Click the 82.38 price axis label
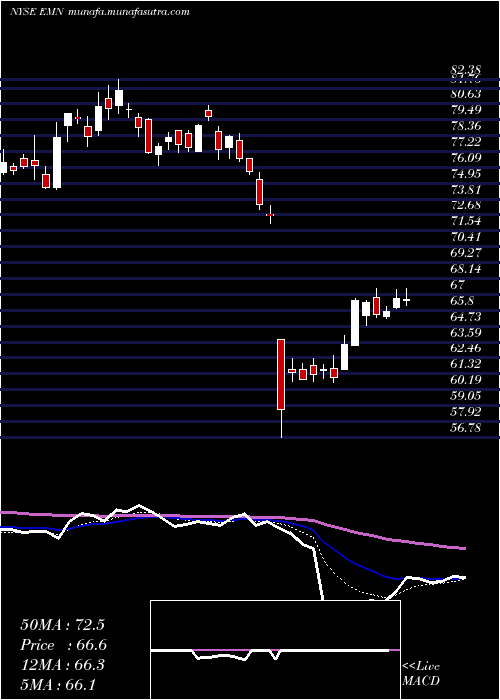This screenshot has width=500, height=700. 466,70
